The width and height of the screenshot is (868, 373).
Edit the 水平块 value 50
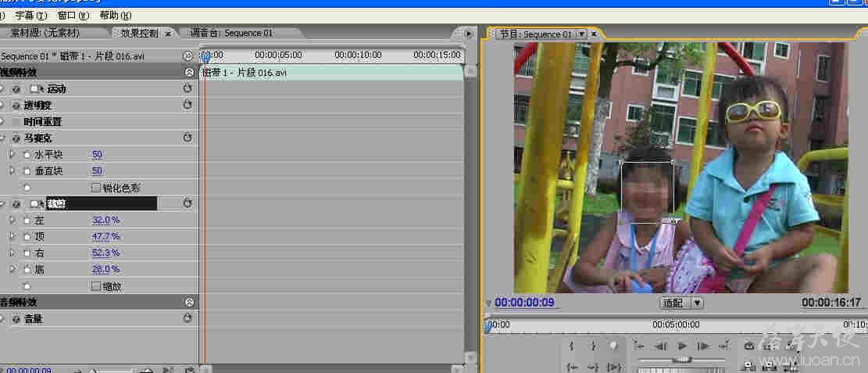[97, 155]
